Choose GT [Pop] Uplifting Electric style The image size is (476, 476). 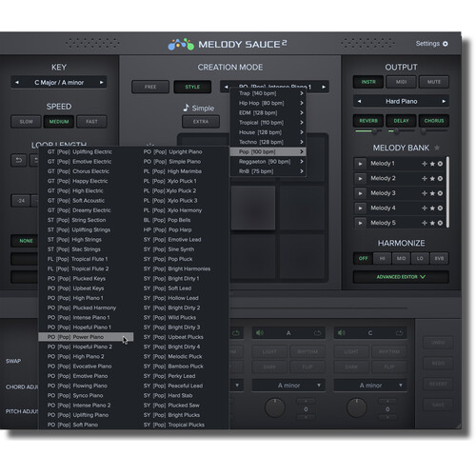(x=86, y=152)
